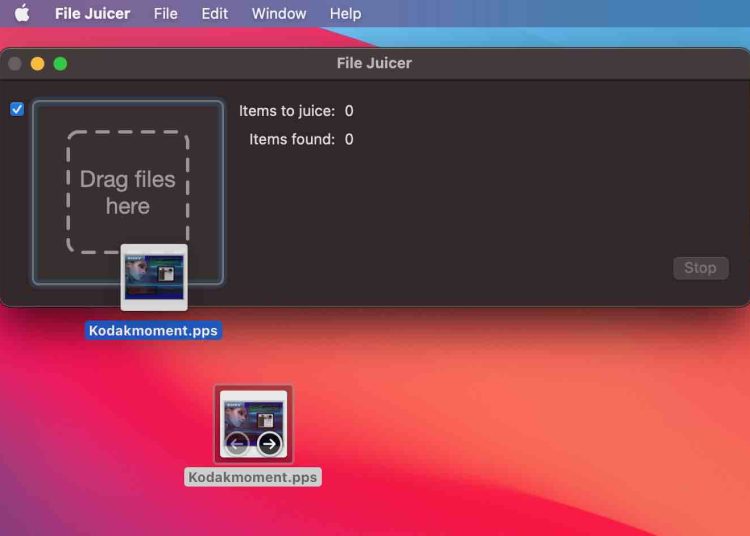
Task: Click the dragged Kodakmoment.pps slide icon
Action: tap(153, 275)
